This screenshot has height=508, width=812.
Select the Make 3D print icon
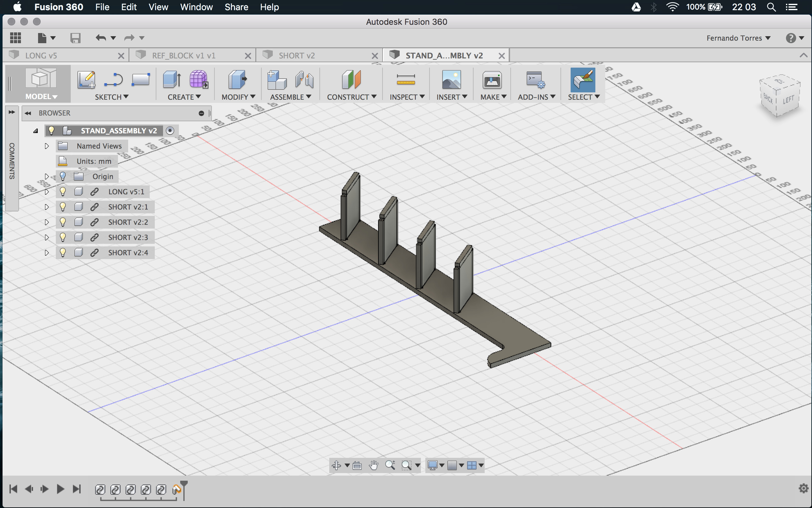click(492, 80)
